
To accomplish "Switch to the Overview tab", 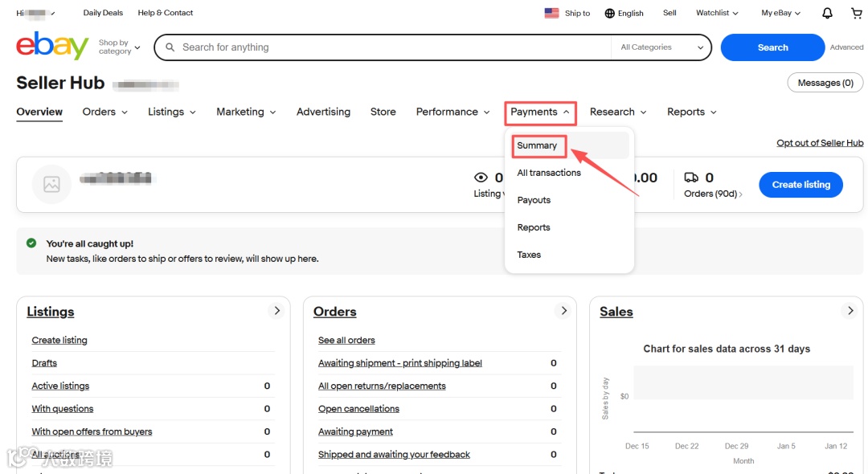I will pos(39,112).
